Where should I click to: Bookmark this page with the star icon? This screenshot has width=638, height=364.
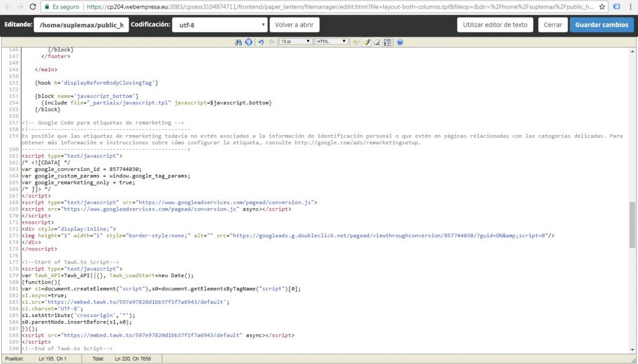[602, 7]
